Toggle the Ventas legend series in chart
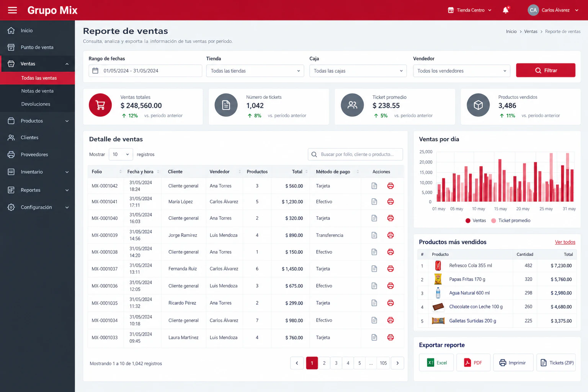This screenshot has height=392, width=588. pos(475,220)
